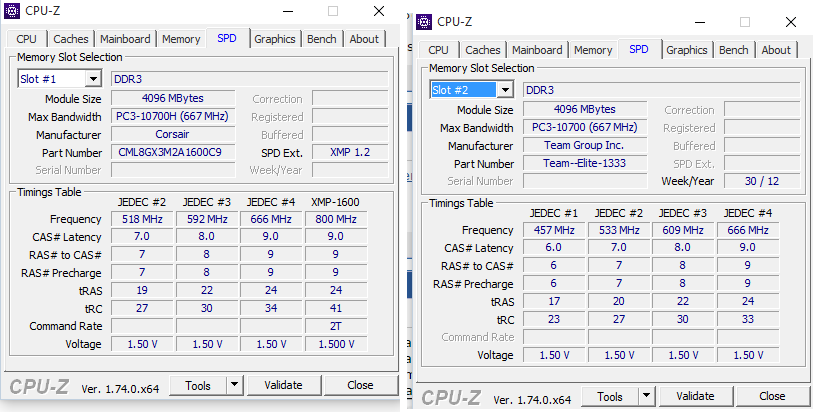This screenshot has width=813, height=412.
Task: Select SPD tab in right window
Action: coord(639,49)
